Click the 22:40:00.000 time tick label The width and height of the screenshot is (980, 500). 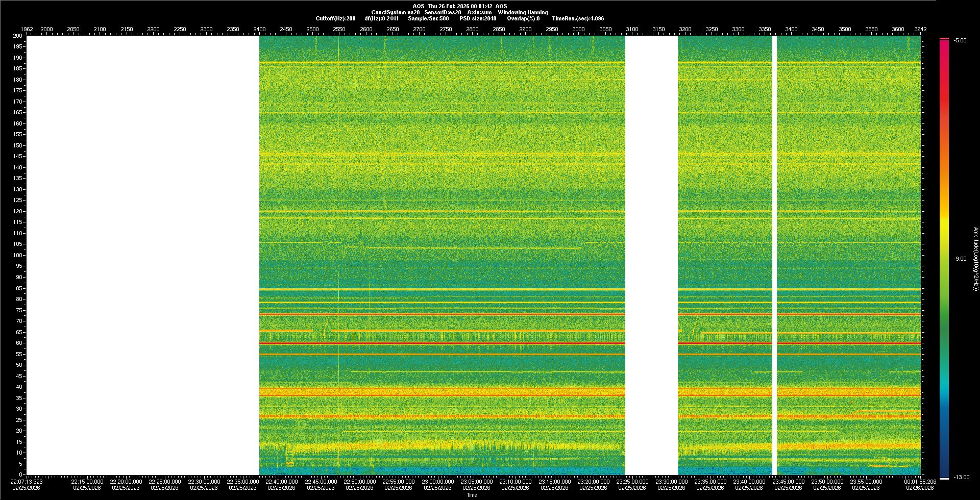pyautogui.click(x=281, y=482)
